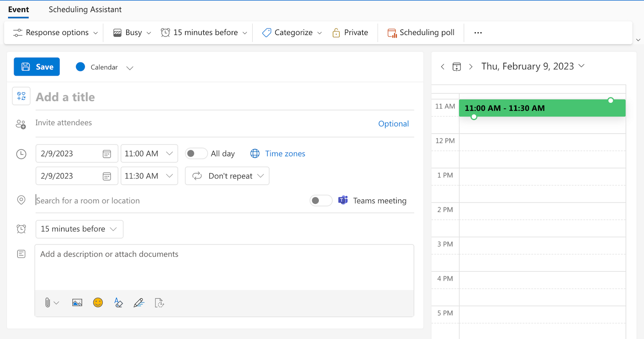Image resolution: width=644 pixels, height=339 pixels.
Task: Open the attach file paperclip icon
Action: pos(47,303)
